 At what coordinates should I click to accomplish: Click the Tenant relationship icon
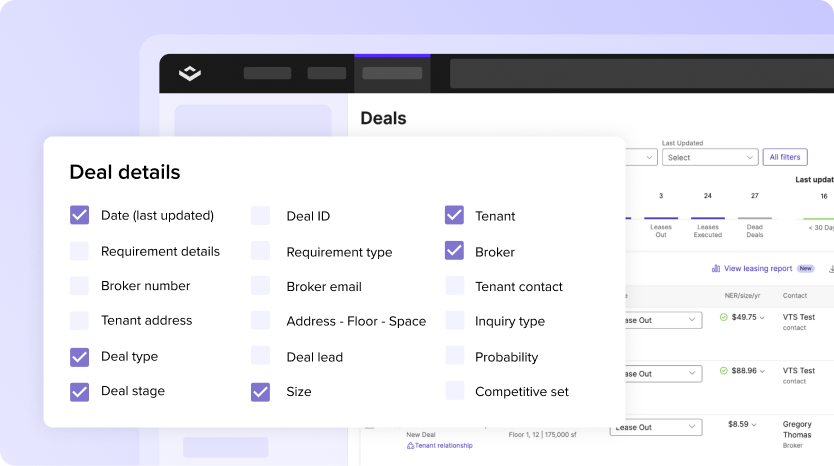tap(410, 445)
